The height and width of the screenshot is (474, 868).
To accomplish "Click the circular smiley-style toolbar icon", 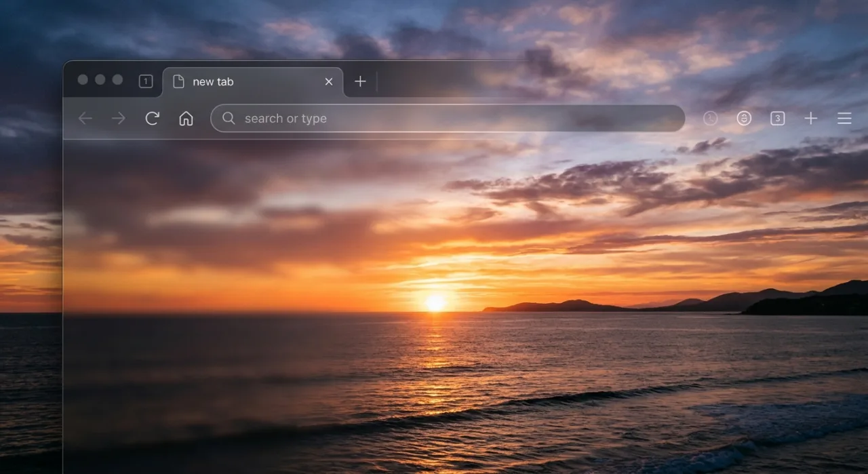I will (x=744, y=119).
